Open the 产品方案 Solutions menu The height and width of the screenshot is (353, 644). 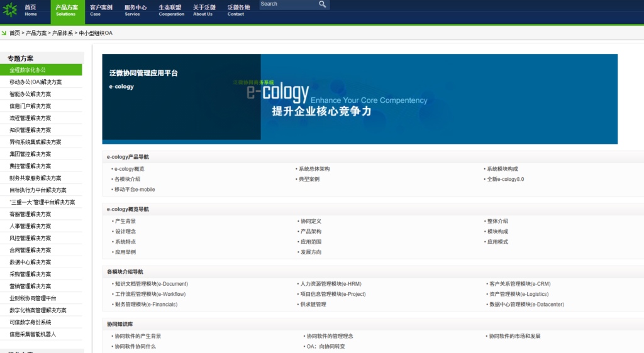point(67,11)
